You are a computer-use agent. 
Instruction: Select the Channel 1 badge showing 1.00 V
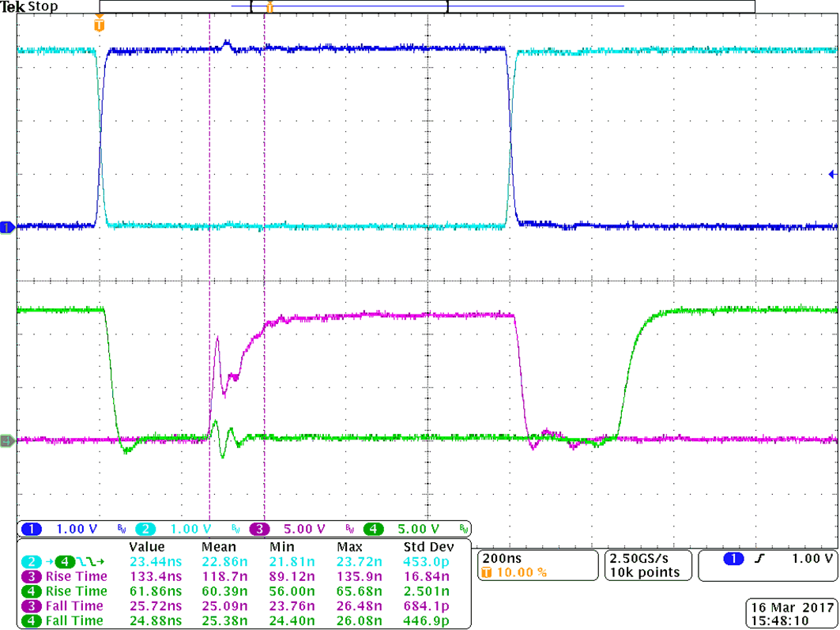pyautogui.click(x=32, y=528)
